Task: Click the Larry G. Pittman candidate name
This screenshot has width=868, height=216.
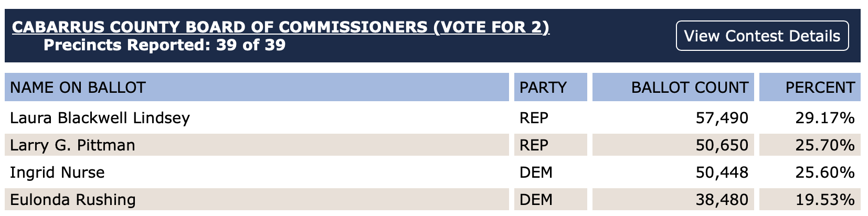Action: (x=72, y=145)
